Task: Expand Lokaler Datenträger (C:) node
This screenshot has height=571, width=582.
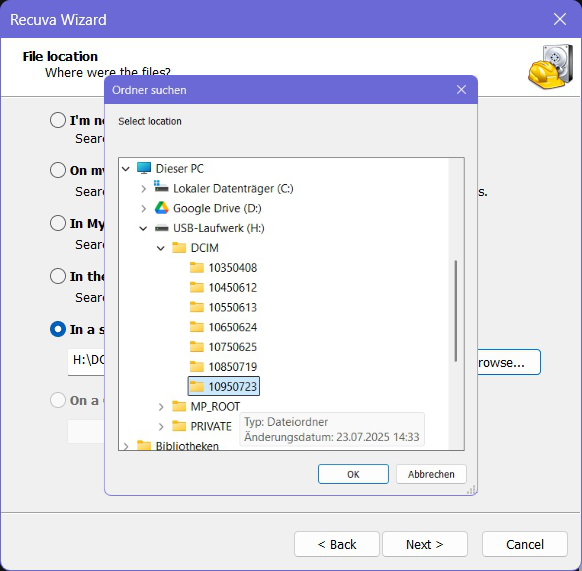Action: point(144,189)
